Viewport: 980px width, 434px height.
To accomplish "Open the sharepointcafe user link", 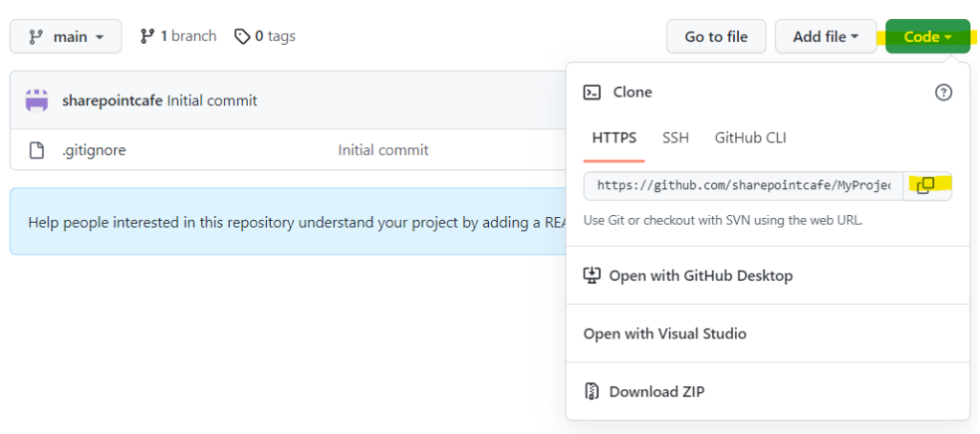I will 113,100.
